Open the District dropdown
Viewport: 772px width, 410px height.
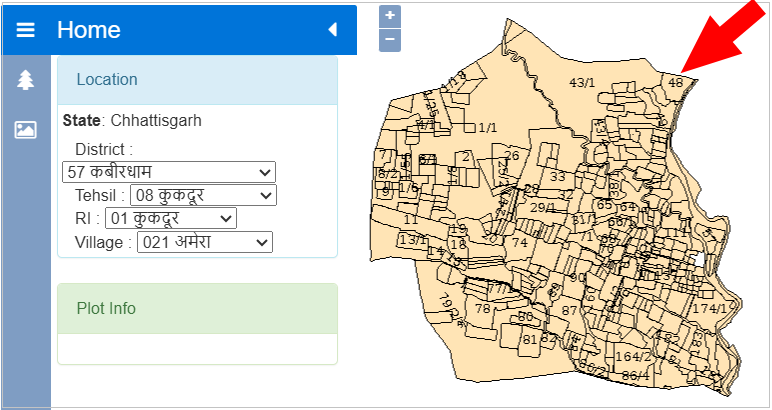coord(169,172)
